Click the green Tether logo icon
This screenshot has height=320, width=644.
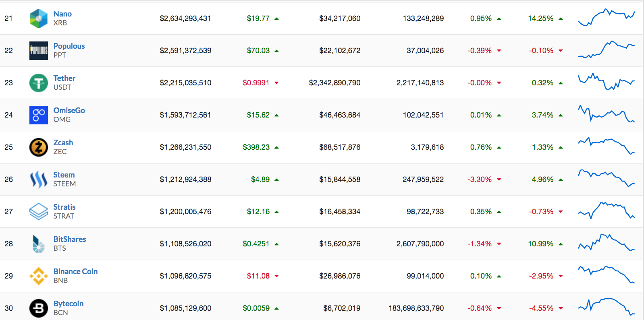click(x=39, y=83)
